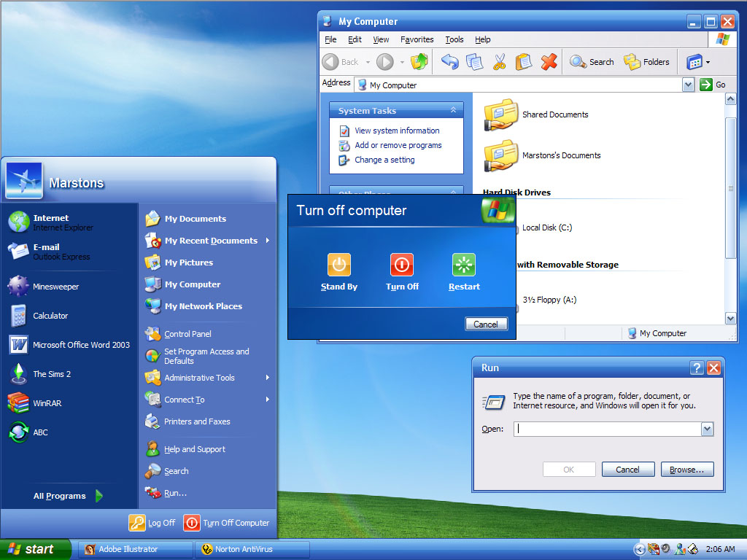Open Calculator in Start menu
Image resolution: width=747 pixels, height=560 pixels.
click(x=39, y=315)
